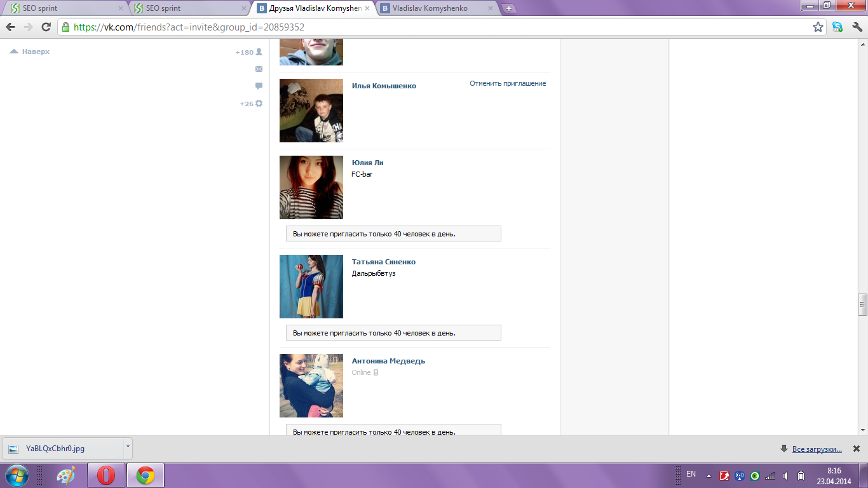Click the page's vertical scrollbar thumb

tap(862, 304)
